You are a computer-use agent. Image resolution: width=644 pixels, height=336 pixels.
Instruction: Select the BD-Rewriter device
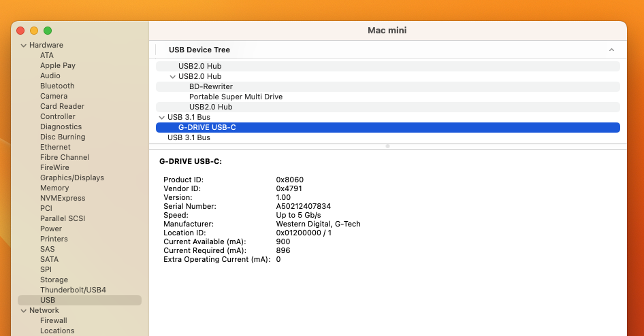point(388,86)
